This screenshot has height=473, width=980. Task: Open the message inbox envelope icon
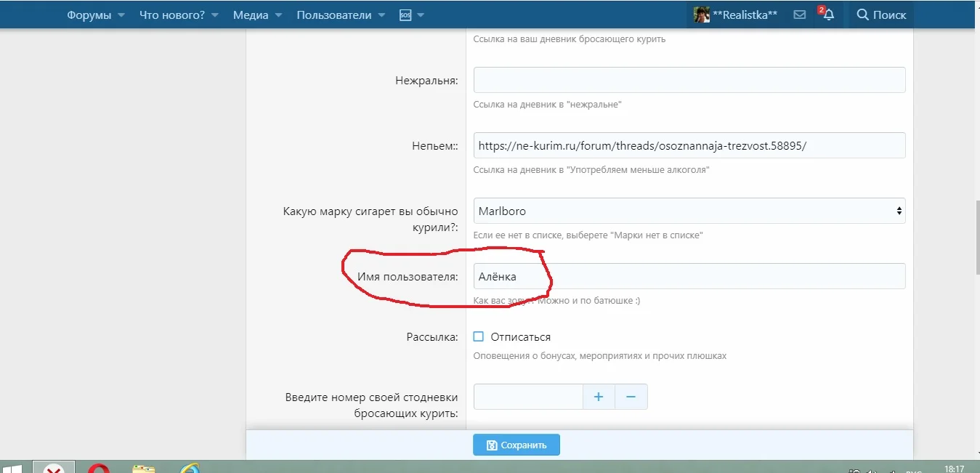tap(799, 14)
